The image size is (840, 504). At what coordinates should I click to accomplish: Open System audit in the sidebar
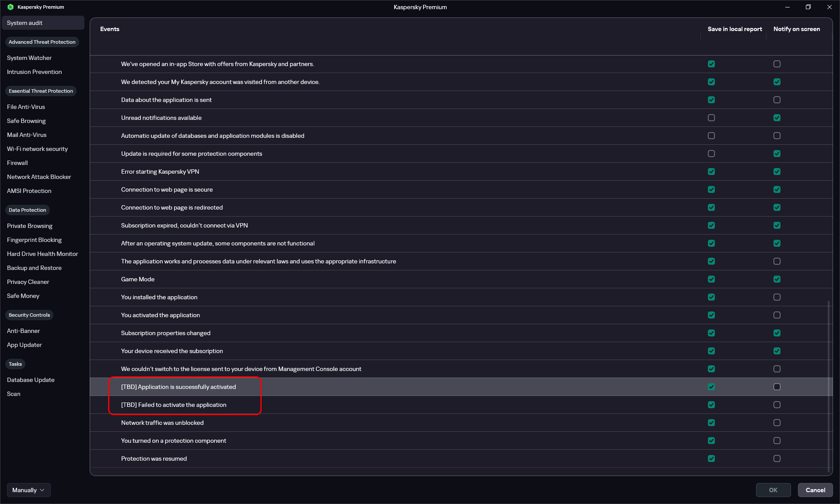(43, 23)
